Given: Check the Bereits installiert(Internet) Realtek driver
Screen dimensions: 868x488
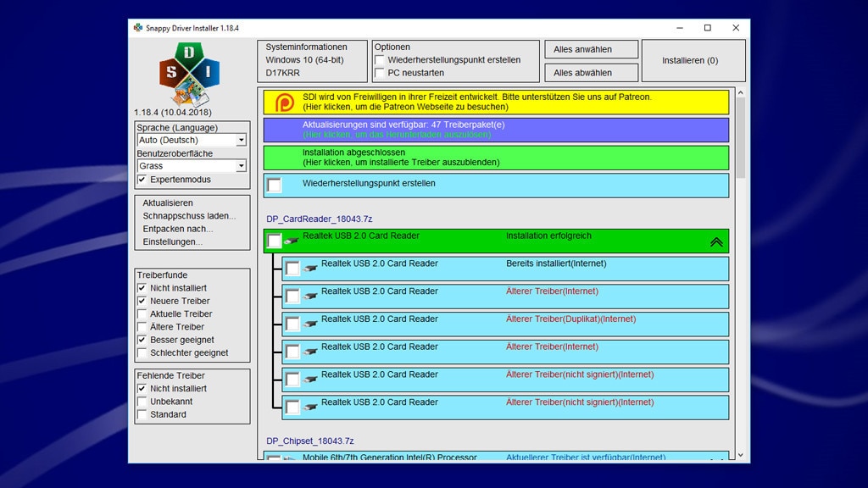Looking at the screenshot, I should pyautogui.click(x=292, y=269).
